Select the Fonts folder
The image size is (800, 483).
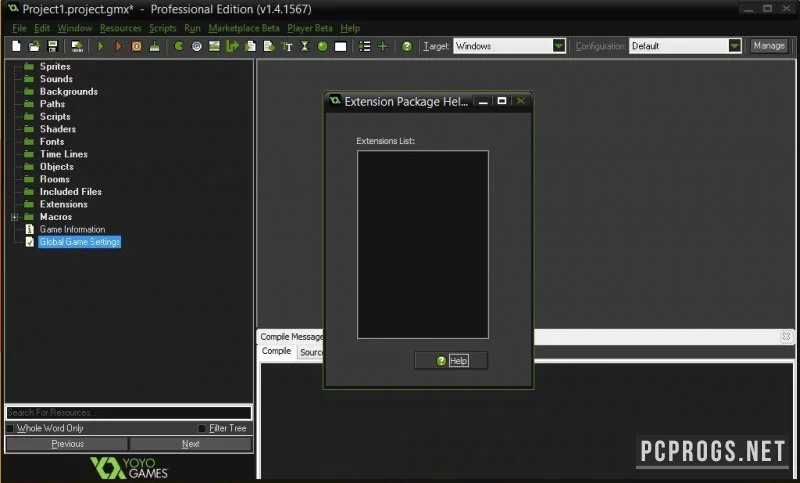click(52, 142)
